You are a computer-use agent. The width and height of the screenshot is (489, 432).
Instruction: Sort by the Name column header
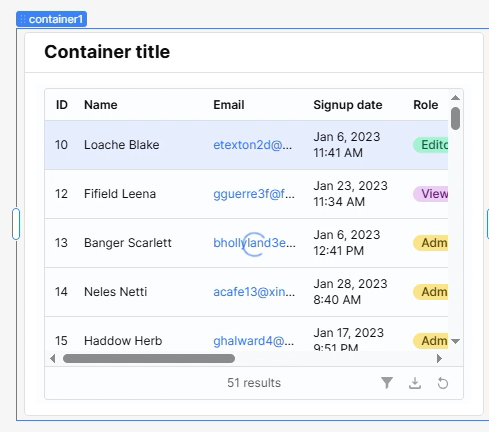[101, 105]
